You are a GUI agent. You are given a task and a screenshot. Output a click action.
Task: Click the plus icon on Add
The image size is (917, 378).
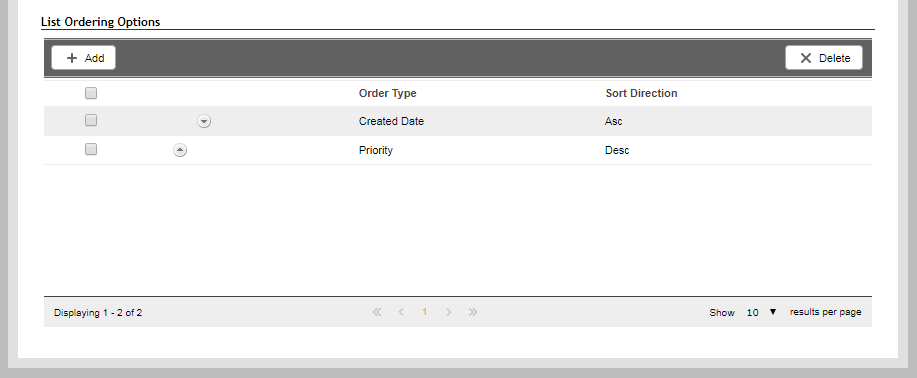pos(72,58)
